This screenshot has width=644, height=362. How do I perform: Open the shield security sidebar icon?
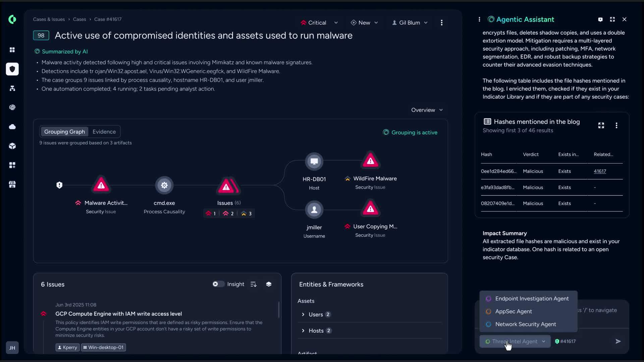[x=12, y=69]
